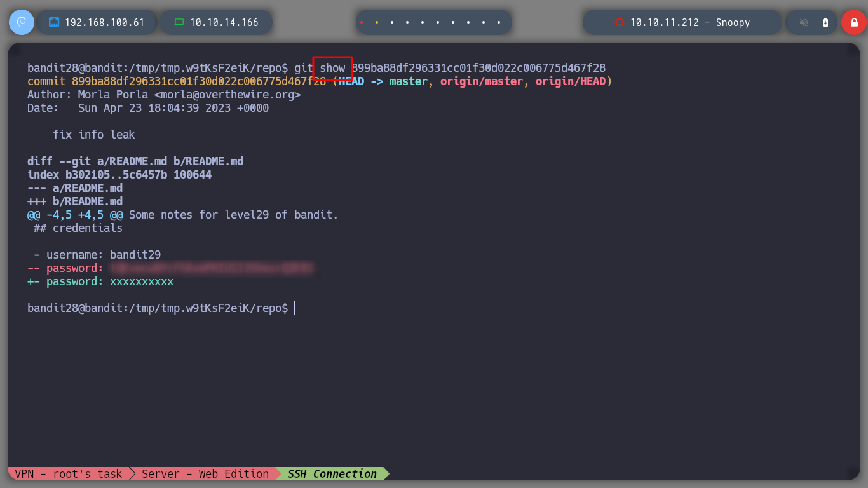
Task: Toggle the muted volume icon
Action: (x=804, y=22)
